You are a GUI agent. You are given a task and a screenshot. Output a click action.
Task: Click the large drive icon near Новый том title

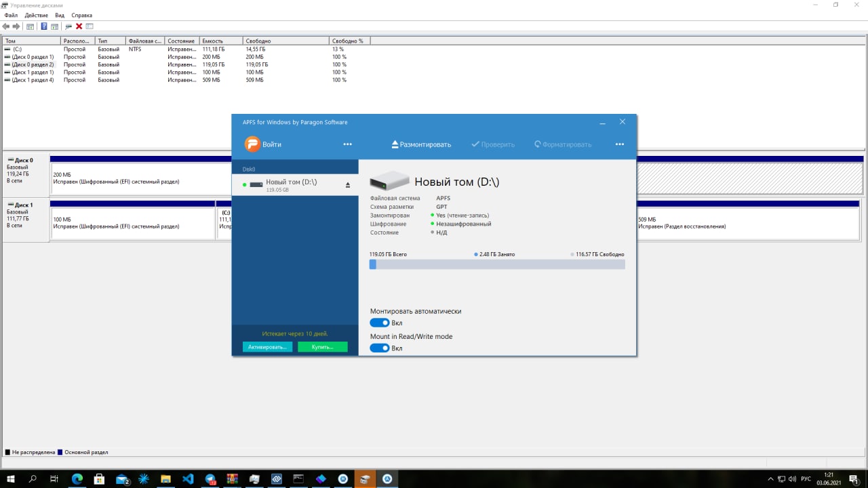[389, 181]
